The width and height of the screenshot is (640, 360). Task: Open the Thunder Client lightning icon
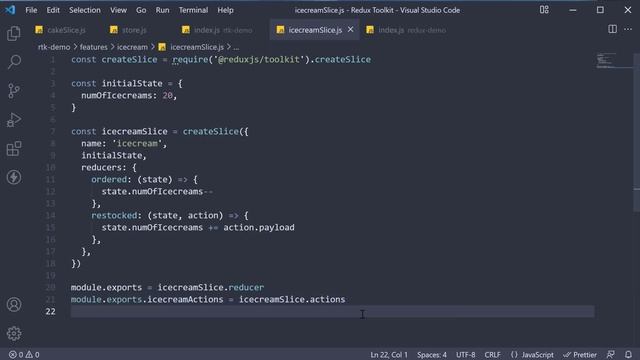click(14, 177)
